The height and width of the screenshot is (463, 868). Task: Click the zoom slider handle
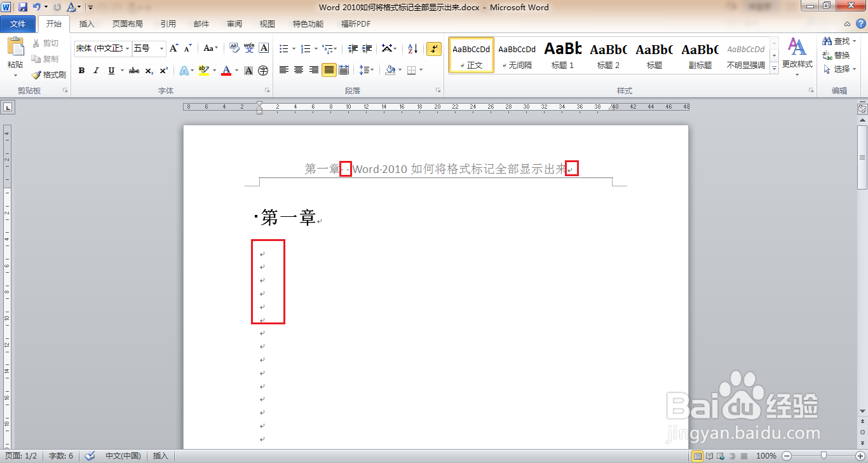[824, 456]
